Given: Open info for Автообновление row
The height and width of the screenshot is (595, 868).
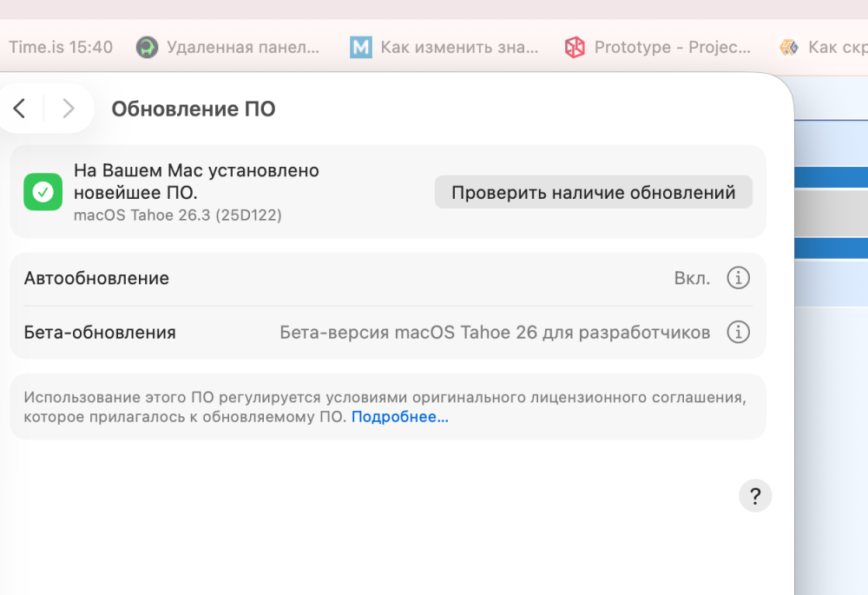Looking at the screenshot, I should click(738, 278).
